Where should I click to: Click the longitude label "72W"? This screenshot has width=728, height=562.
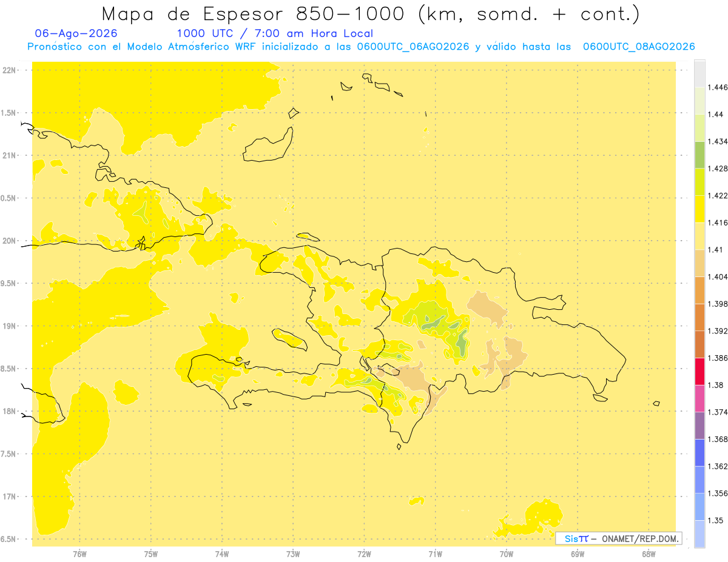[x=364, y=554]
